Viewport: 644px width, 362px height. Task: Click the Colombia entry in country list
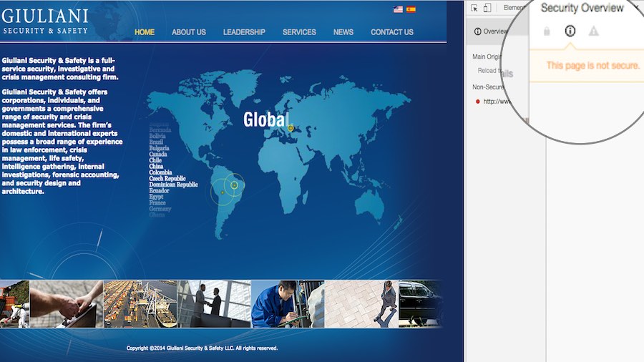(160, 172)
